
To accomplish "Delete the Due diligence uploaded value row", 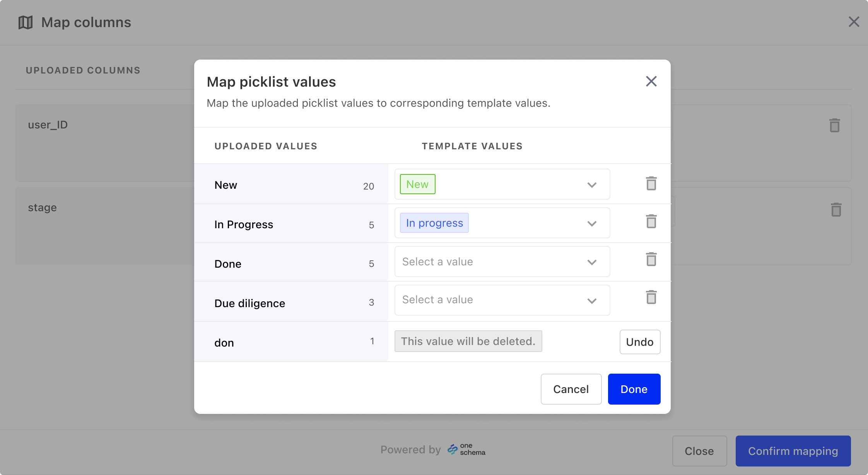I will tap(651, 297).
